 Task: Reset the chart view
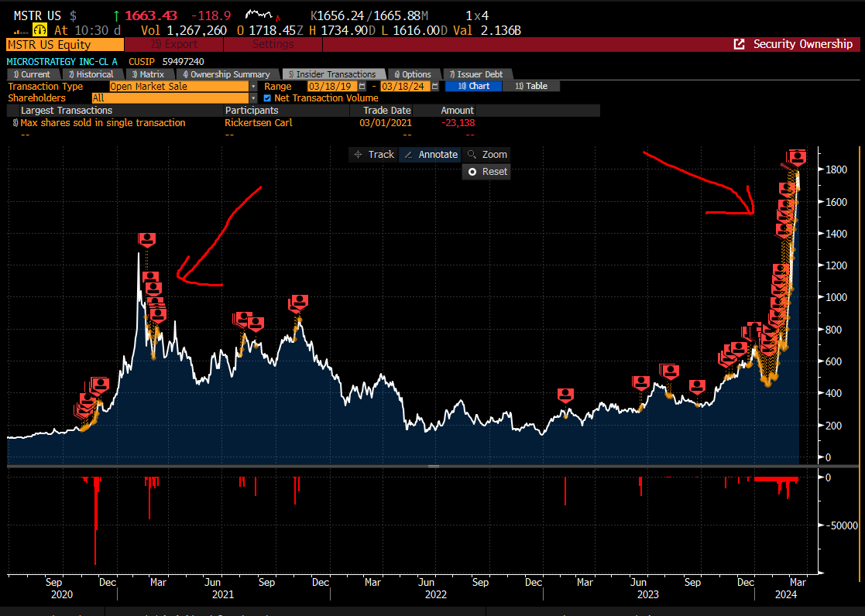click(x=486, y=172)
